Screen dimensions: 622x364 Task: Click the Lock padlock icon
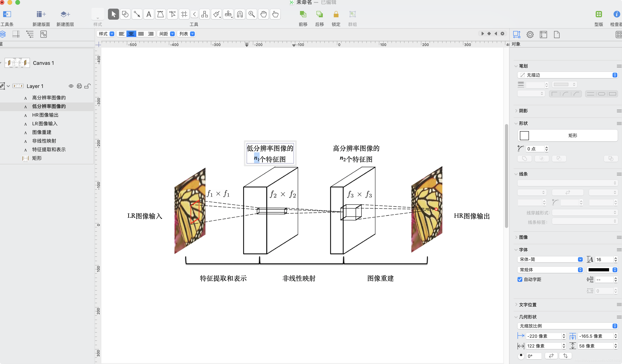tap(336, 14)
